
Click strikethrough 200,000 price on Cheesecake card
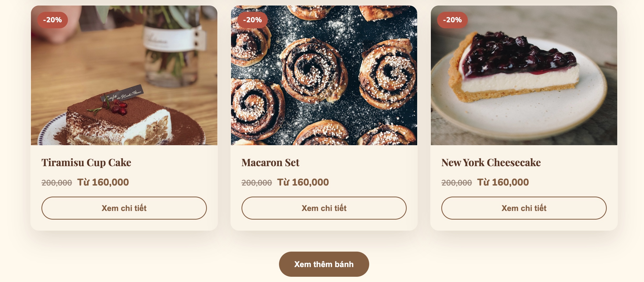[457, 183]
